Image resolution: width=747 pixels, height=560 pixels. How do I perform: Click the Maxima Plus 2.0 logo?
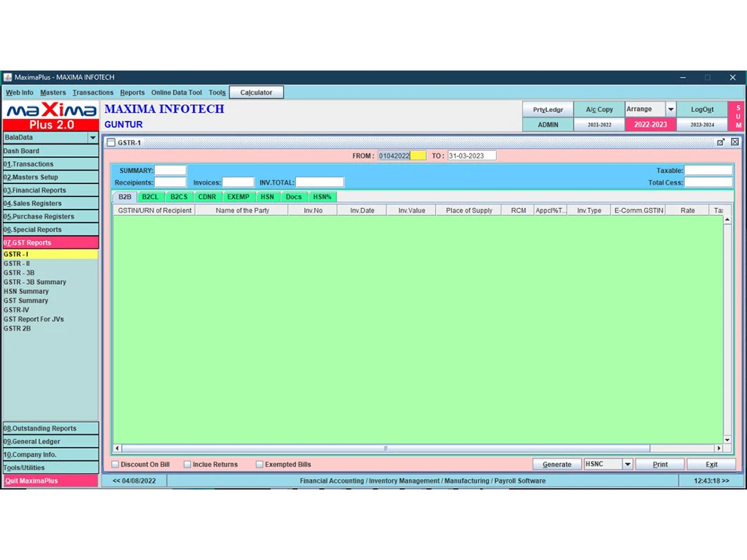tap(51, 116)
